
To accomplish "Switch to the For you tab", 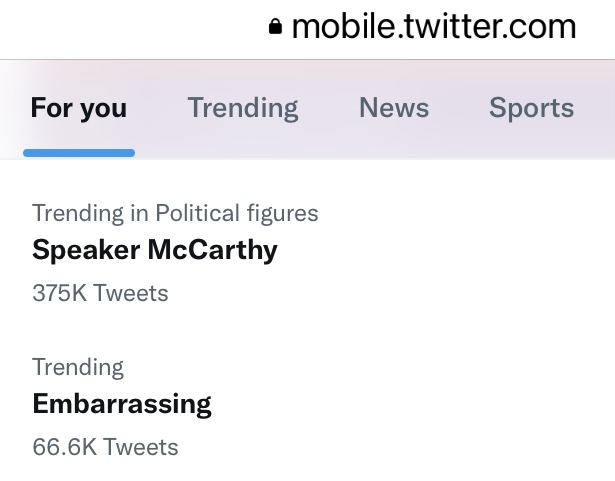I will click(79, 108).
